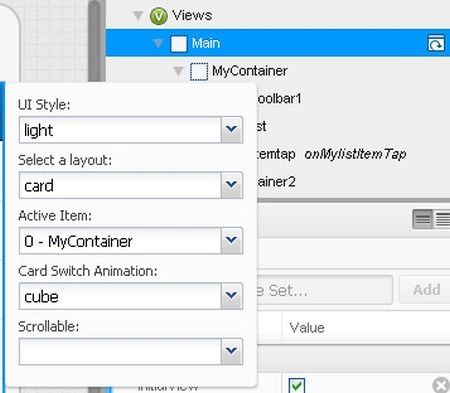Switch to the list properties view icon
This screenshot has height=393, width=450.
(x=442, y=219)
